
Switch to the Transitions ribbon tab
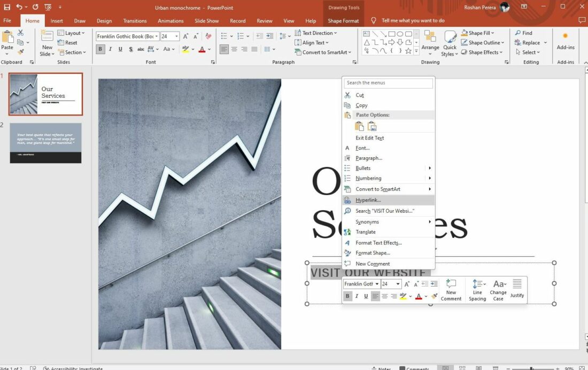pyautogui.click(x=135, y=21)
